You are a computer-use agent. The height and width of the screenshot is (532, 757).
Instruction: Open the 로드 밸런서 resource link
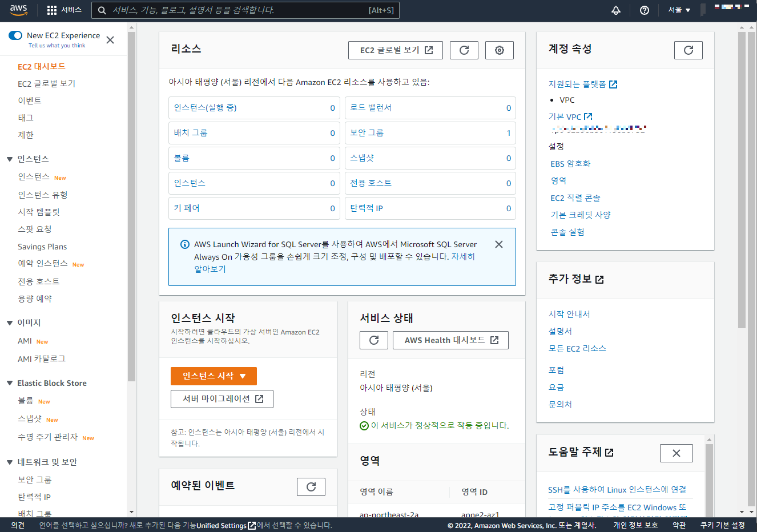point(371,108)
